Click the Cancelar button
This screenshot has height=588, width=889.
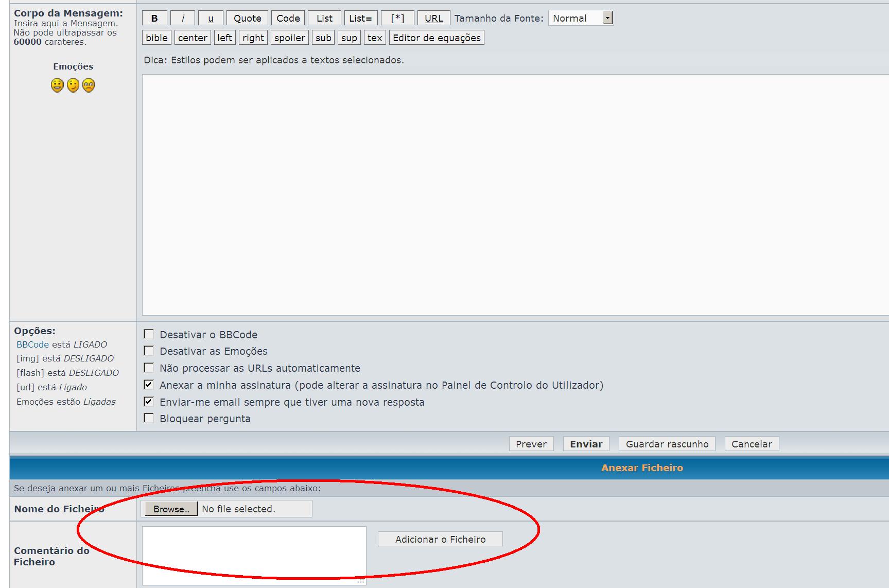pos(752,444)
